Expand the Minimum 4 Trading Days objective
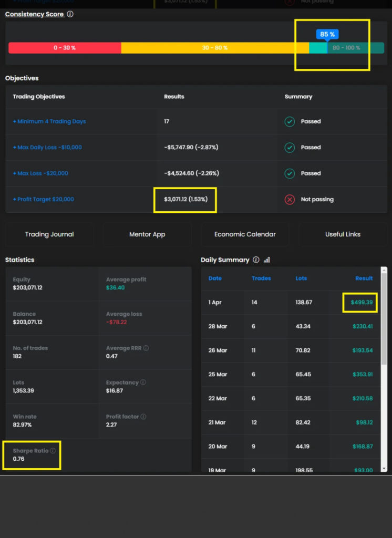The width and height of the screenshot is (392, 538). (x=49, y=121)
